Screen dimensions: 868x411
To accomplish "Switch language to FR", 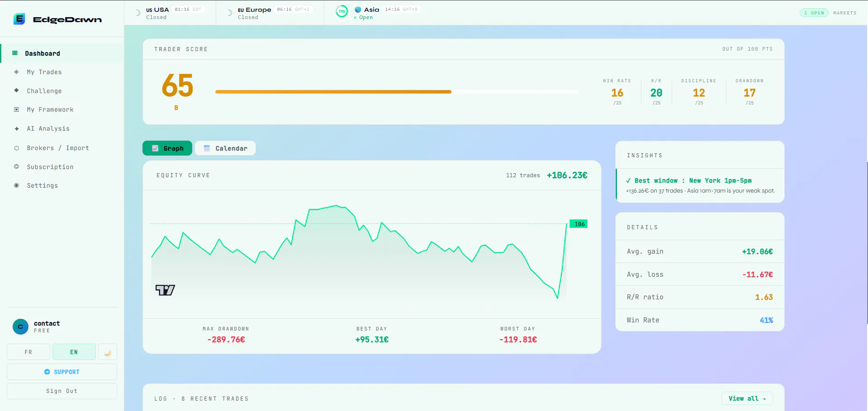I will (28, 352).
